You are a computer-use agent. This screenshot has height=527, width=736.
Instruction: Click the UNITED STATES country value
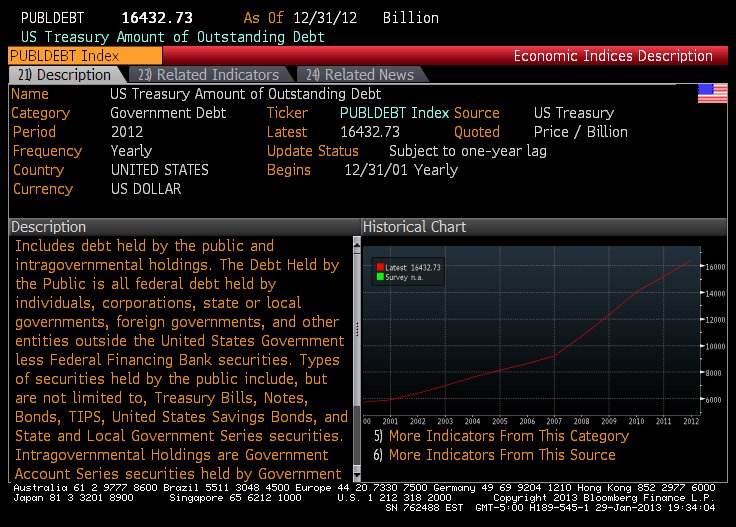[x=160, y=170]
